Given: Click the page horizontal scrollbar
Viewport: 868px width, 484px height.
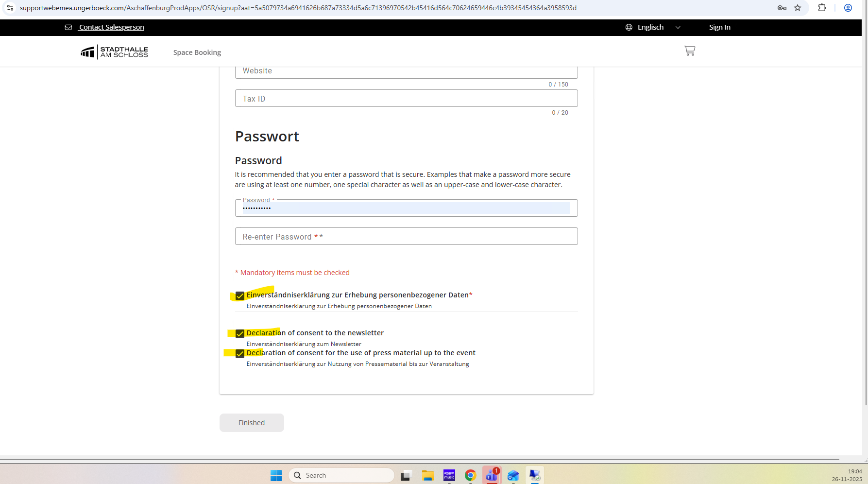Looking at the screenshot, I should 420,459.
